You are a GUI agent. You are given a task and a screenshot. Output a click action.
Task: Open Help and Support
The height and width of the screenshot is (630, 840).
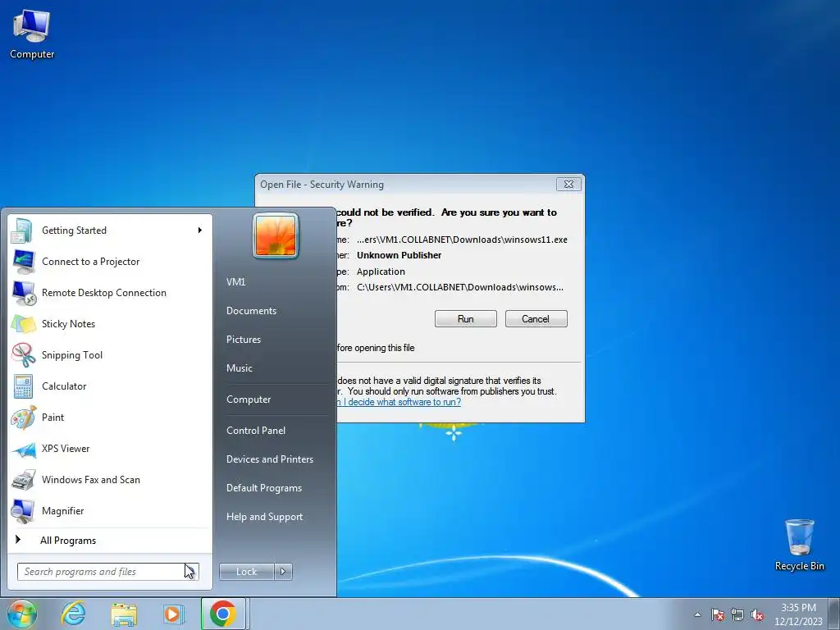click(264, 517)
